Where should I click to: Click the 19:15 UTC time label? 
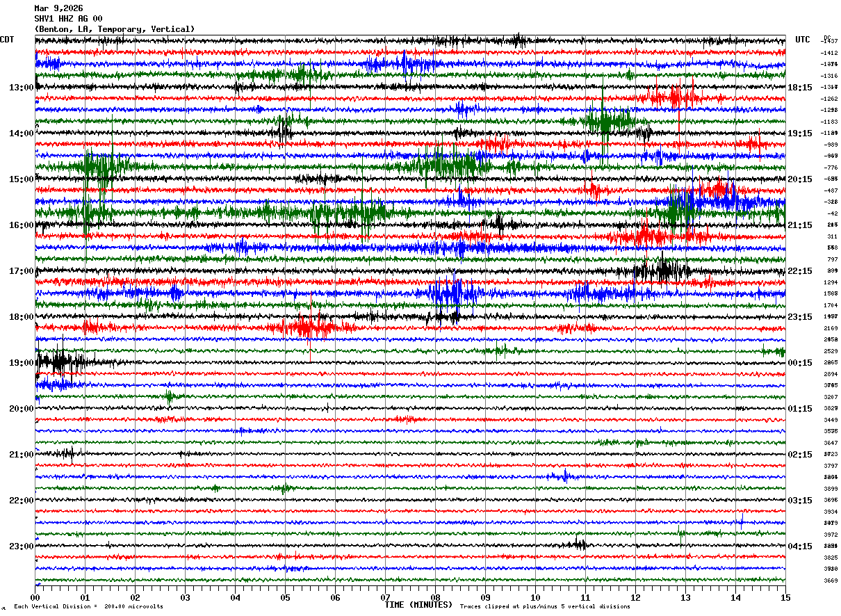[800, 133]
